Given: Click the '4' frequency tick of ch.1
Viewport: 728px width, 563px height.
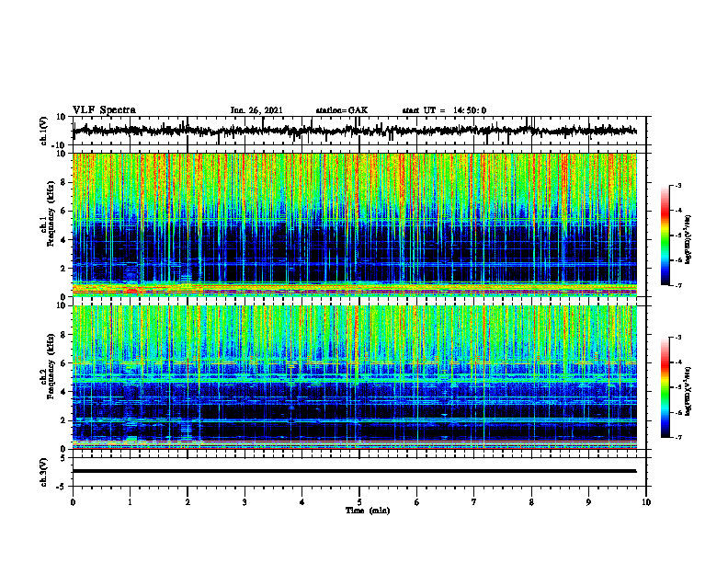Looking at the screenshot, I should [63, 240].
